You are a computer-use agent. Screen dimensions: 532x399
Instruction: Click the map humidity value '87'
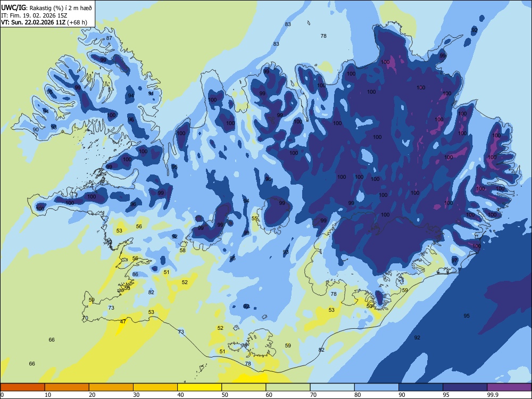click(x=109, y=38)
